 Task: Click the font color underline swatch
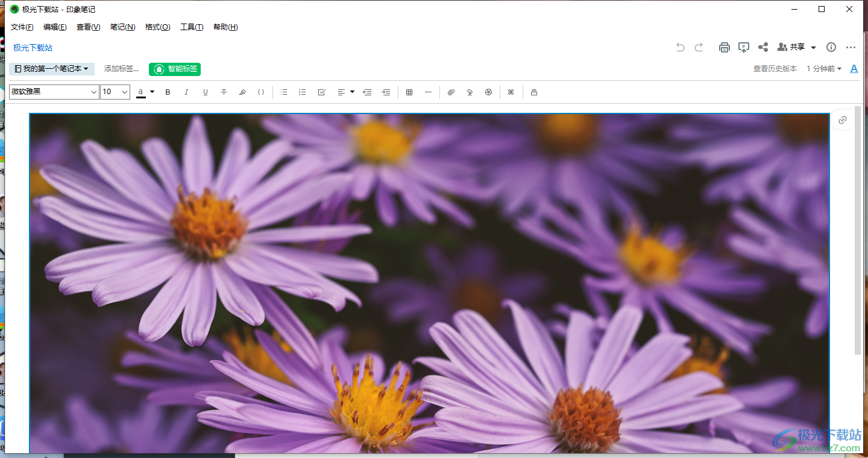pos(141,92)
